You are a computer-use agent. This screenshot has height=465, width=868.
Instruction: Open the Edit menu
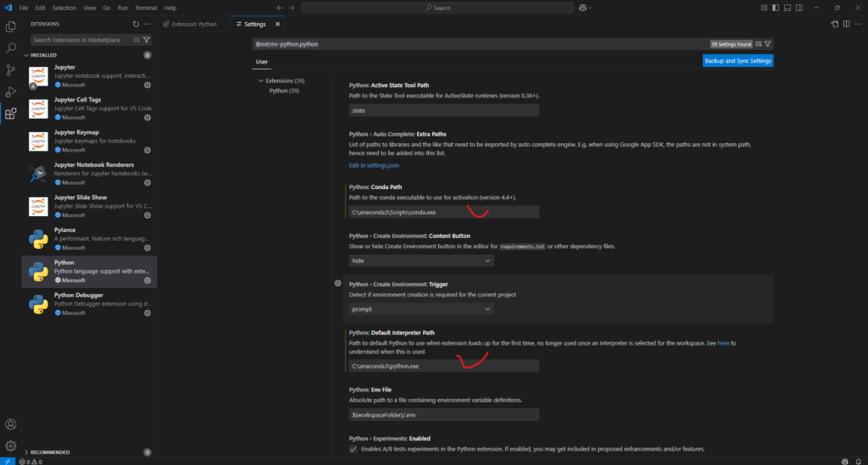click(x=41, y=8)
